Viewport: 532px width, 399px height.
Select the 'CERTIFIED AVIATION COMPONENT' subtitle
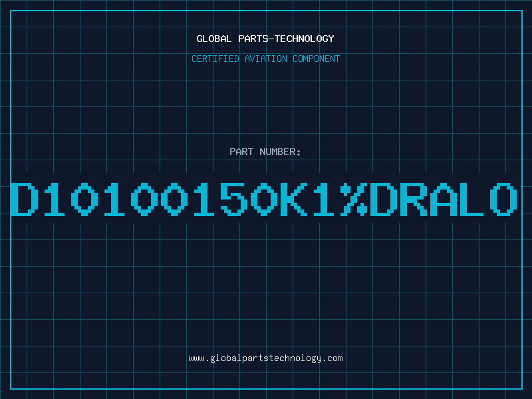pos(265,59)
